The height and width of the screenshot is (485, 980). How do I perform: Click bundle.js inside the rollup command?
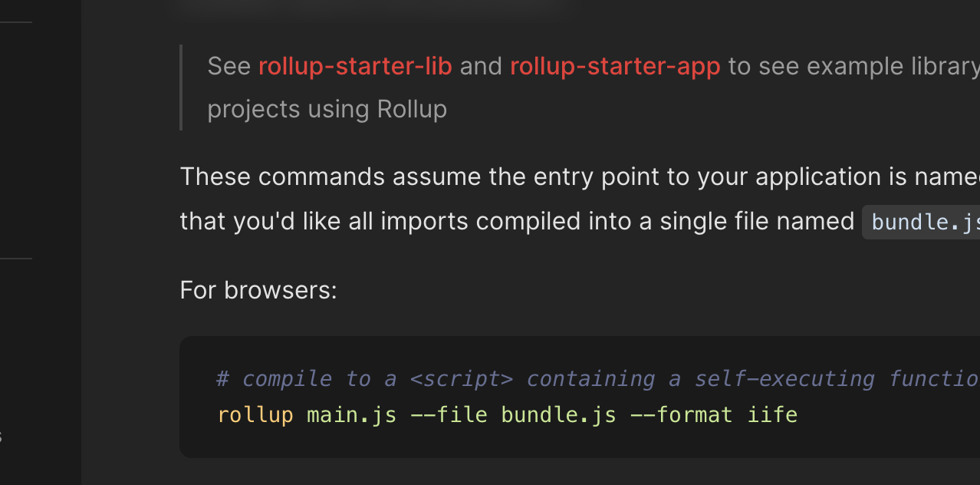coord(558,415)
